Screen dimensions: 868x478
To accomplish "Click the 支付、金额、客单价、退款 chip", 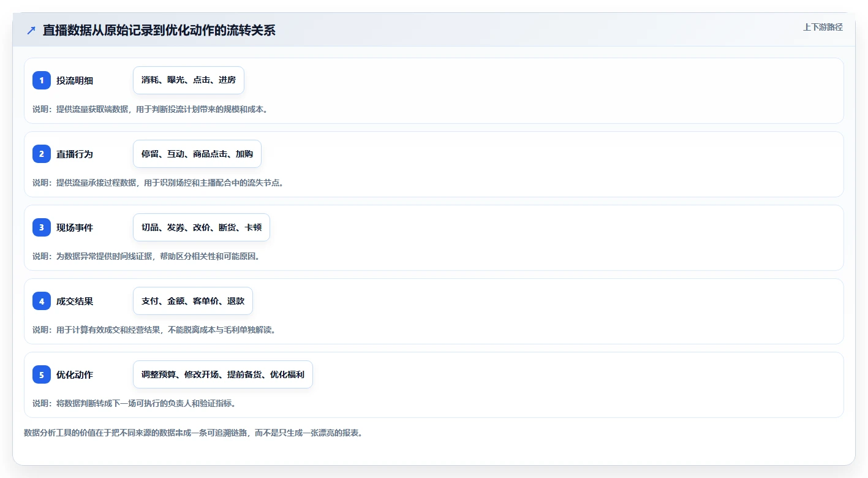I will pyautogui.click(x=193, y=301).
